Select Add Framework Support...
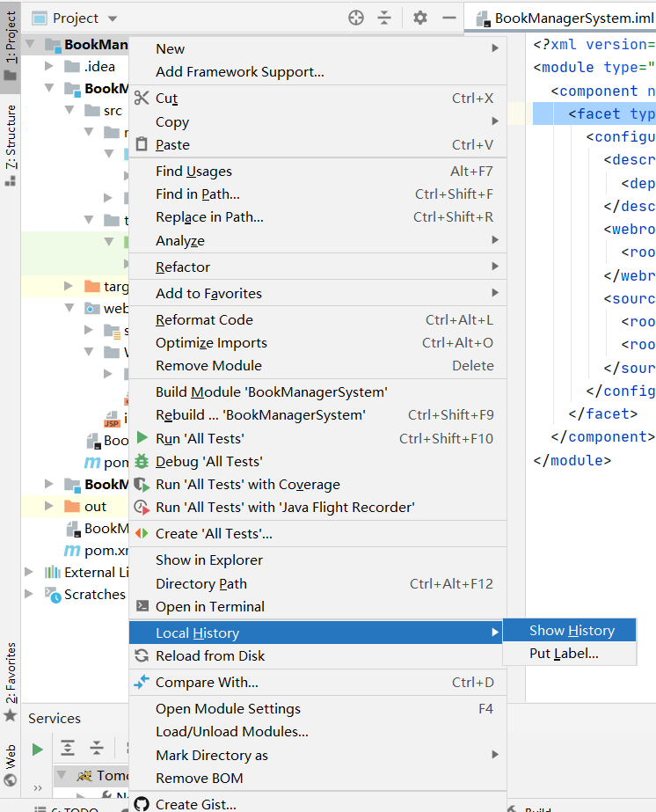656x812 pixels. coord(317,71)
